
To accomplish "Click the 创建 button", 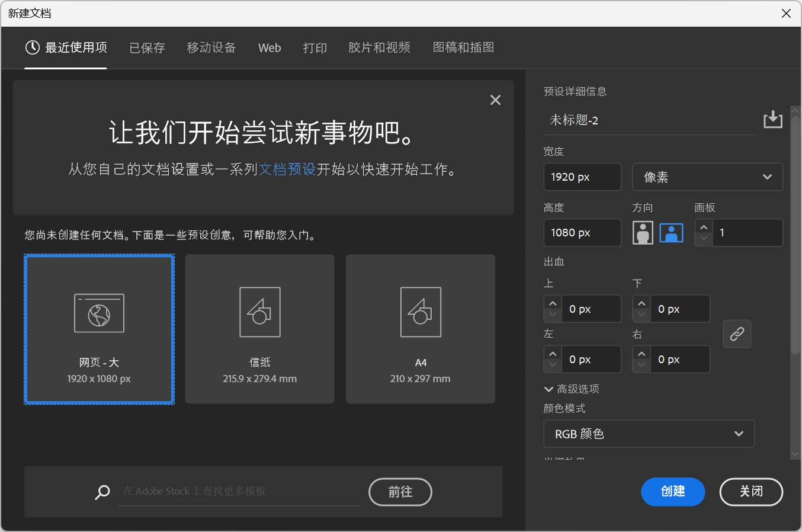I will coord(672,492).
